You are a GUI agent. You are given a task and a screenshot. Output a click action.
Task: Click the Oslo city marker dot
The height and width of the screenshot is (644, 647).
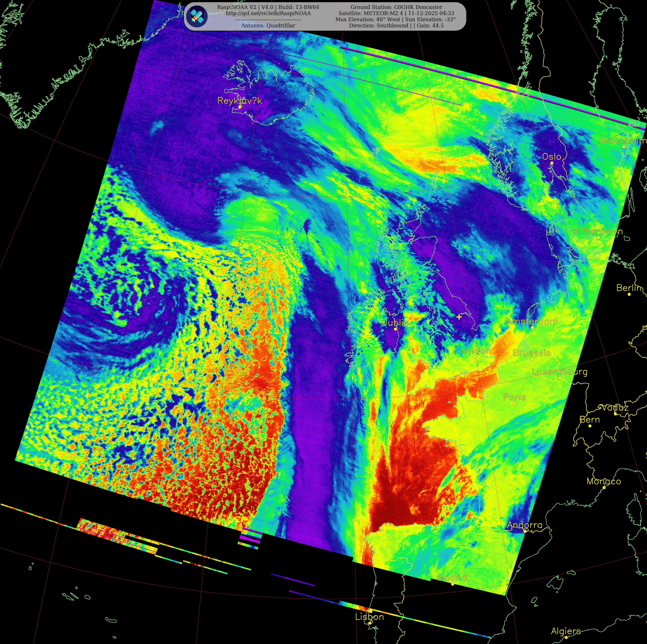click(552, 163)
